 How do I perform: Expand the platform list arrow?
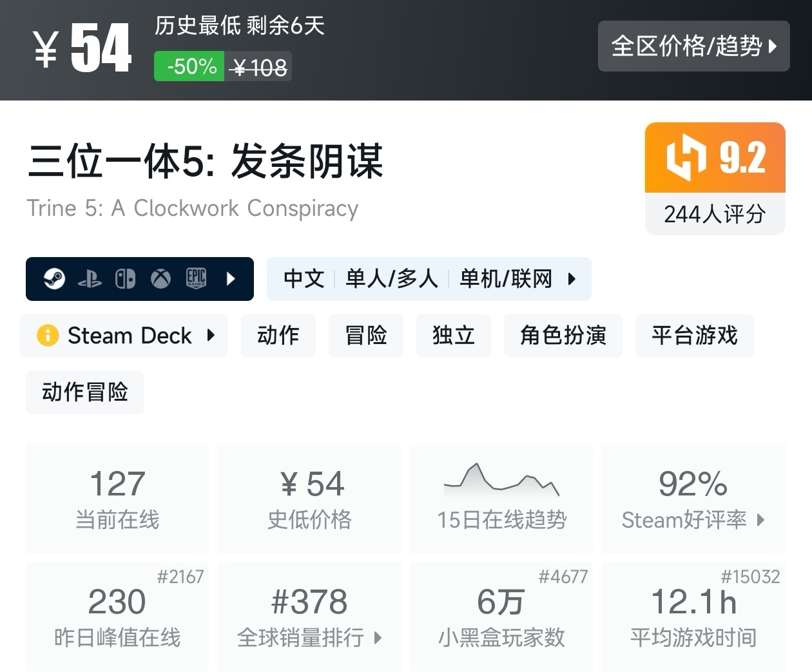click(231, 279)
